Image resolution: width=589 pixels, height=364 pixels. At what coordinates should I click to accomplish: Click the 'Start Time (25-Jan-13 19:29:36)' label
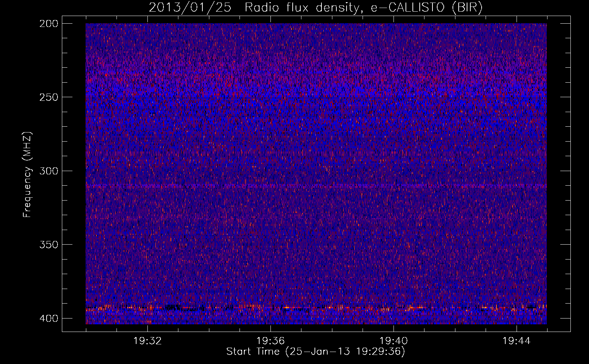316,352
